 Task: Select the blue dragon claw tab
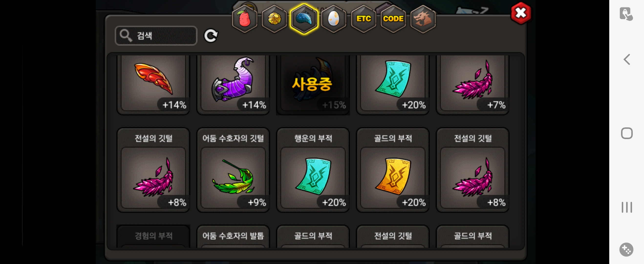coord(304,19)
